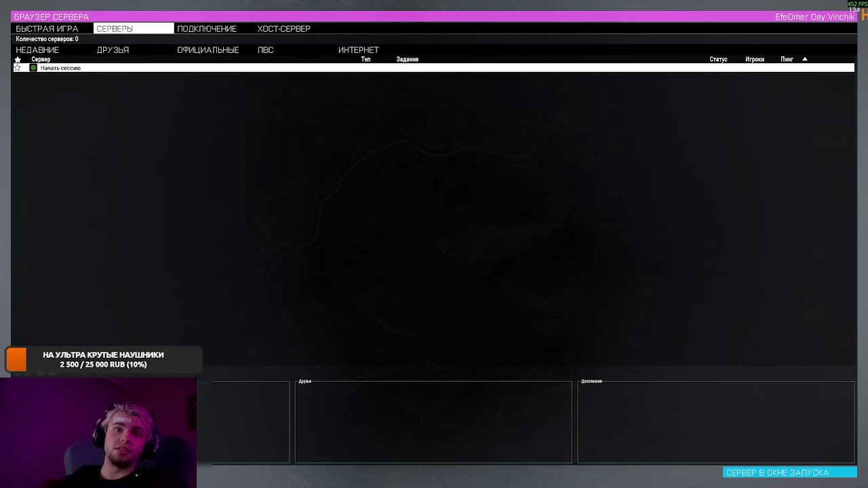
Task: Show the Официальные server list
Action: (208, 50)
